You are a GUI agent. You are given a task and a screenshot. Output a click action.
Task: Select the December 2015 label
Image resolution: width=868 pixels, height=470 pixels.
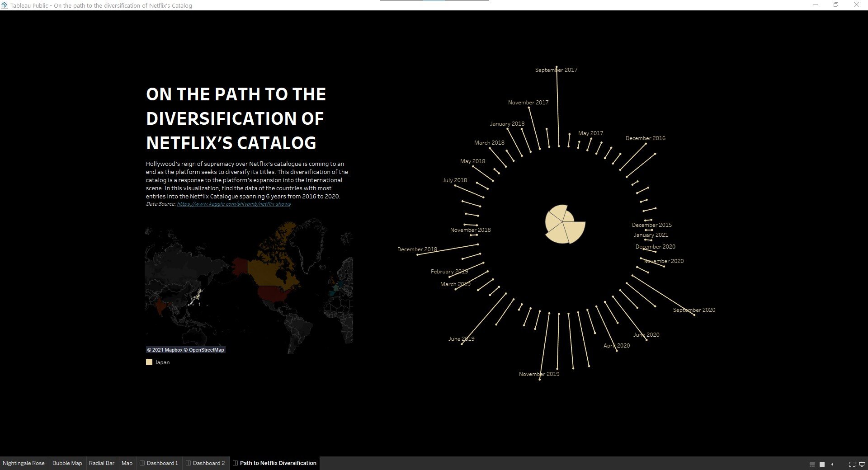point(651,225)
